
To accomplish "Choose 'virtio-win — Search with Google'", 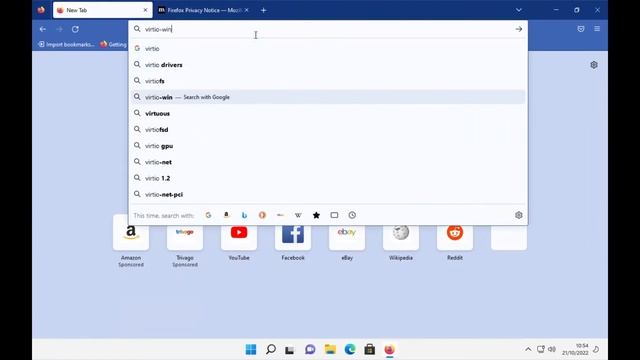I will 328,97.
